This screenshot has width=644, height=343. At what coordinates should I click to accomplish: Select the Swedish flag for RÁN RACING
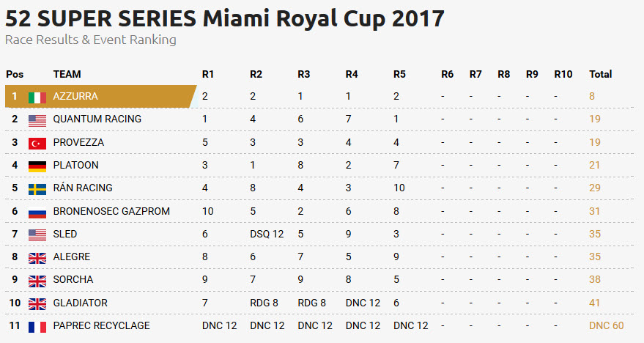click(x=37, y=189)
